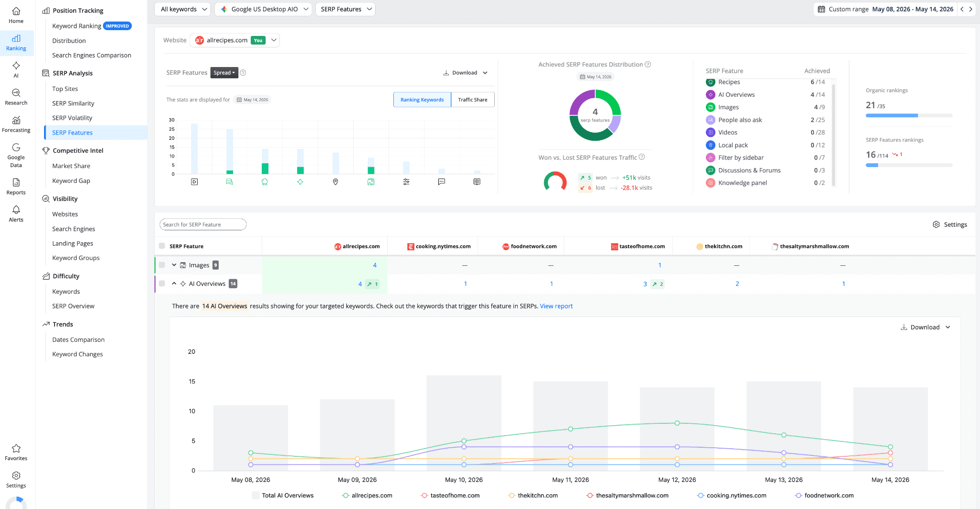Image resolution: width=980 pixels, height=509 pixels.
Task: Collapse the AI Overviews row
Action: click(174, 283)
